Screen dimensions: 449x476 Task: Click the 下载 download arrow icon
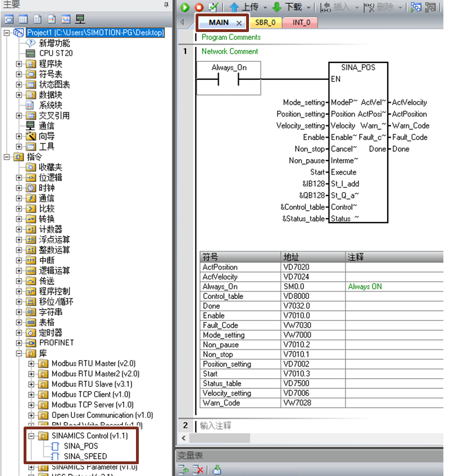[x=276, y=7]
